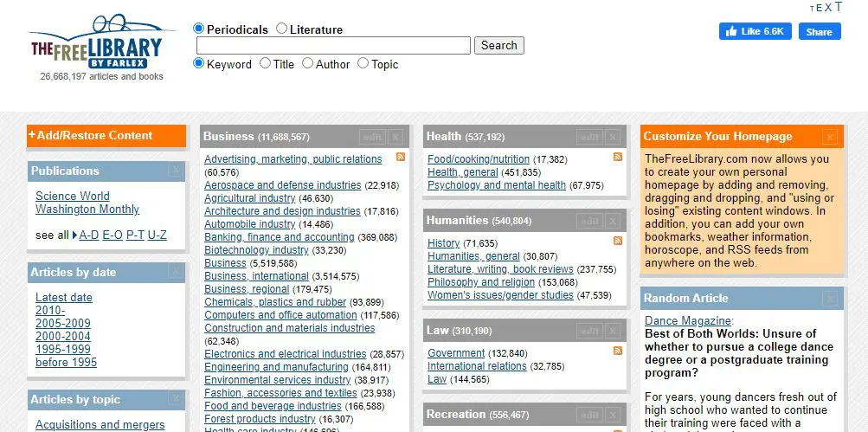The image size is (868, 432).
Task: Click edit on the Humanities panel
Action: point(589,221)
